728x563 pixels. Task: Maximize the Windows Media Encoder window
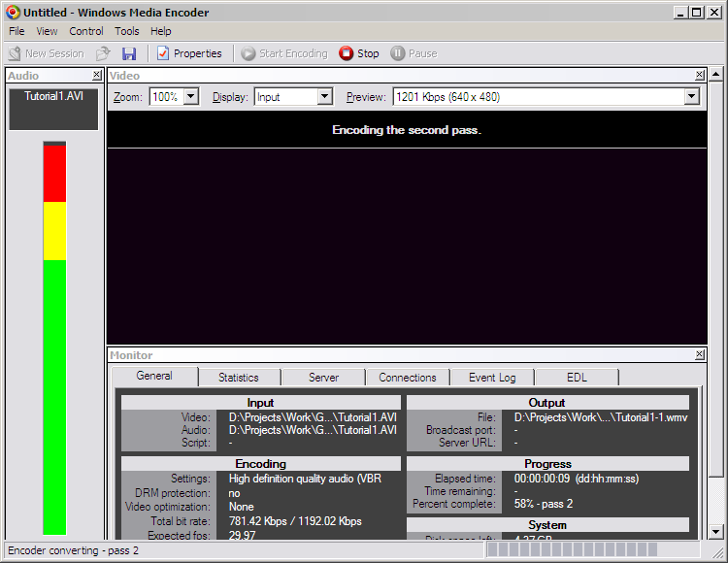(697, 13)
